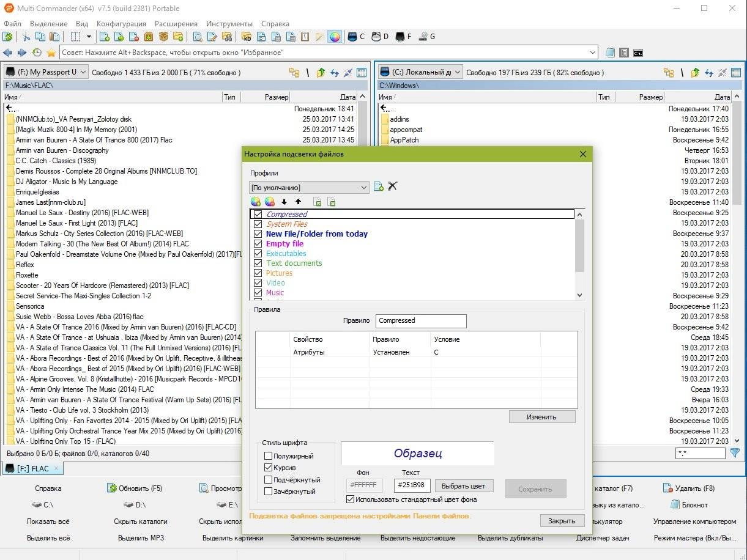Click the filter funnel icon in right panel
This screenshot has width=747, height=560.
(735, 453)
